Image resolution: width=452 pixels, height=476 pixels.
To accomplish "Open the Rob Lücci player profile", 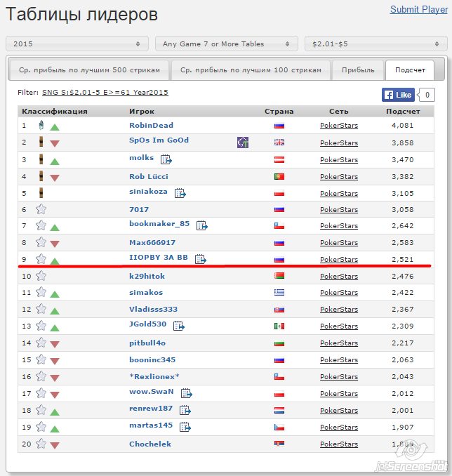I will tap(149, 176).
